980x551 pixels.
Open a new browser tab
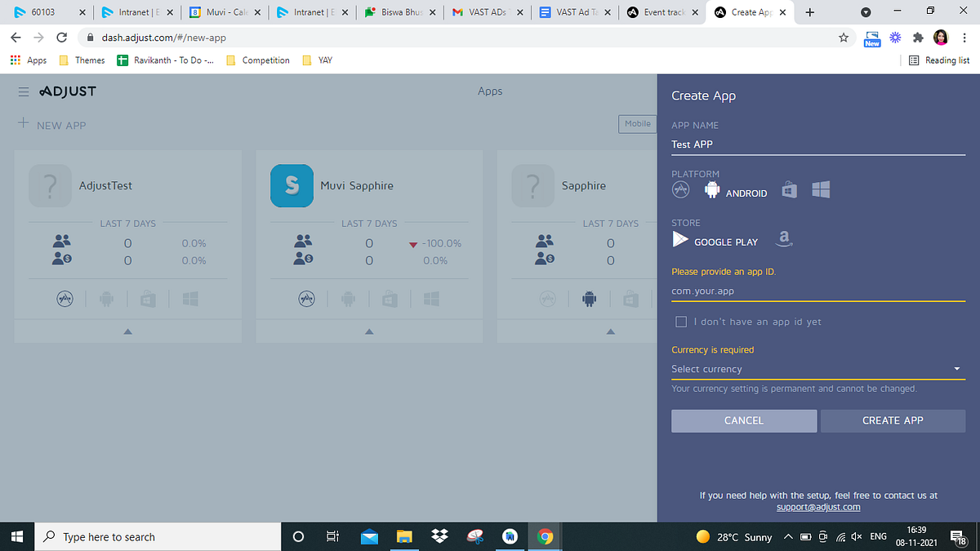(809, 12)
